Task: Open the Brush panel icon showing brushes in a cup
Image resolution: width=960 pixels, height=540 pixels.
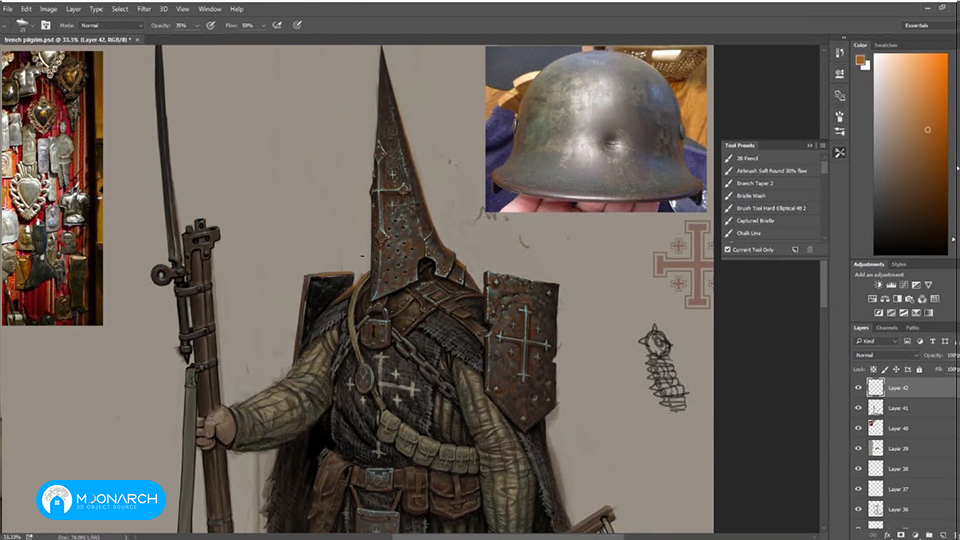Action: coord(839,116)
